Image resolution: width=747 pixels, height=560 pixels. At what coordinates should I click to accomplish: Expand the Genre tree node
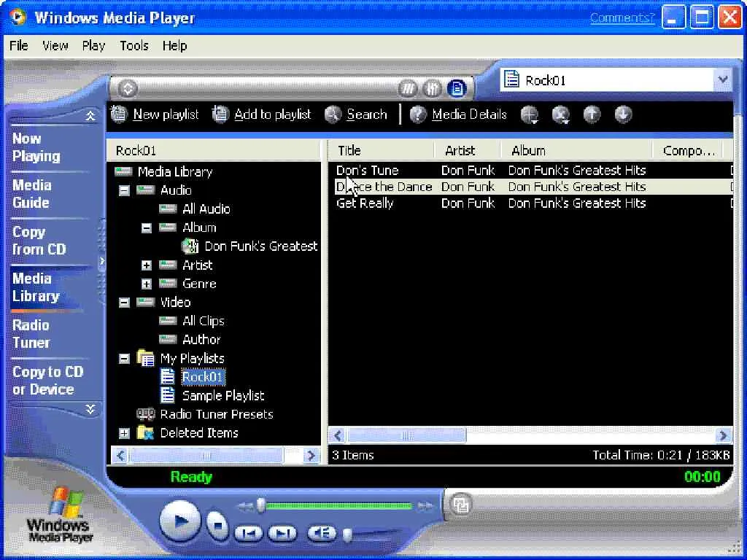[x=146, y=284]
